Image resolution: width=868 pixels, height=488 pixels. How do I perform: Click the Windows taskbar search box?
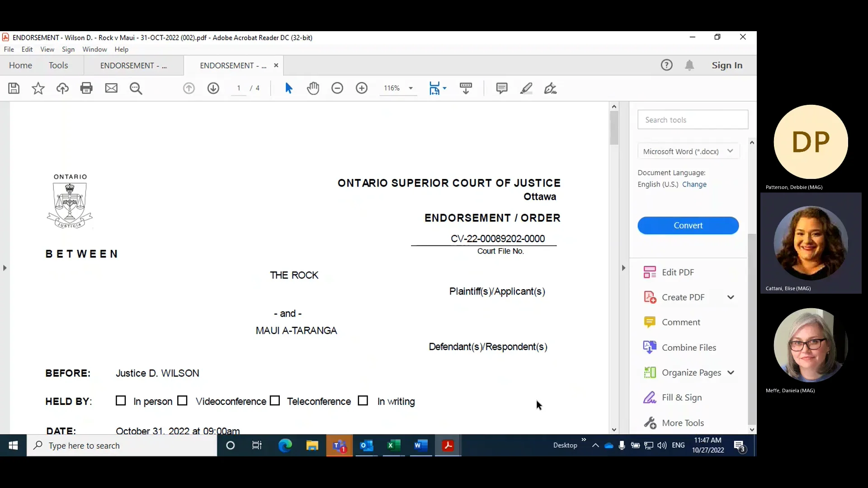(122, 446)
